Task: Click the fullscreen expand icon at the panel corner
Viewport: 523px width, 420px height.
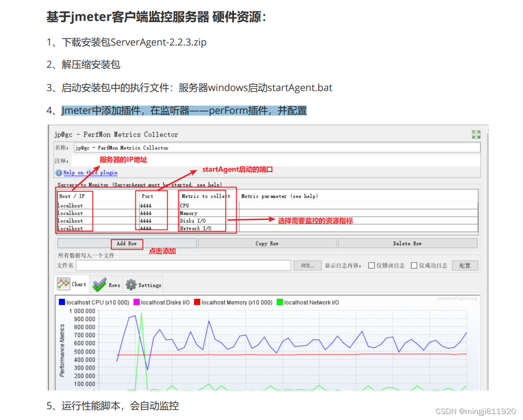Action: pyautogui.click(x=476, y=134)
